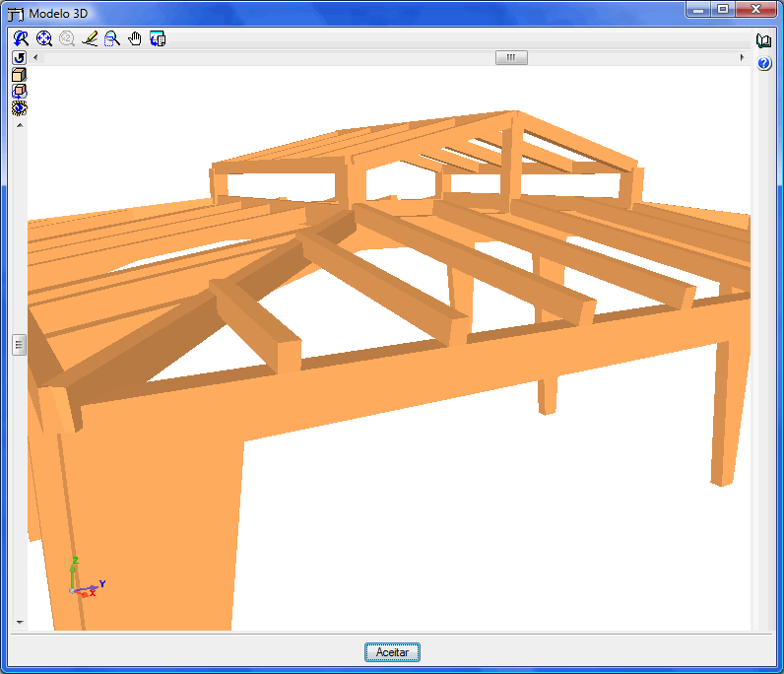Viewport: 784px width, 674px height.
Task: Close the Modelo 3D window
Action: coord(755,10)
